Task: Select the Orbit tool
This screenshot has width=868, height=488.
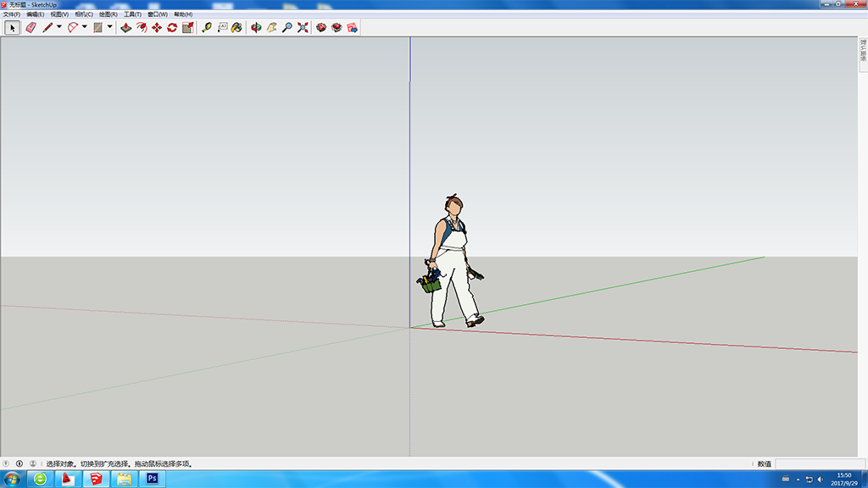Action: click(256, 27)
